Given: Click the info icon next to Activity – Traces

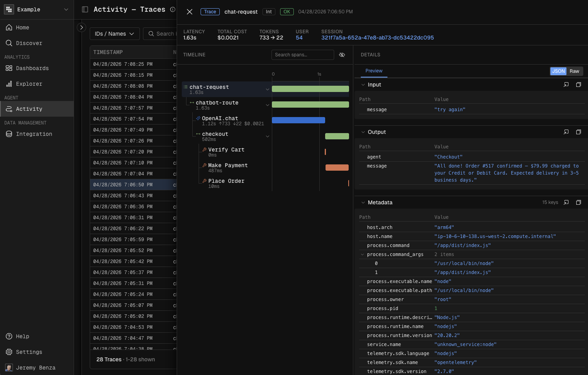Looking at the screenshot, I should [x=173, y=9].
